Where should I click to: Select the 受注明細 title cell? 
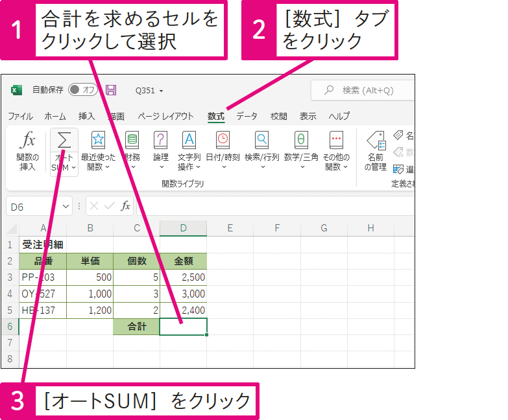point(43,245)
